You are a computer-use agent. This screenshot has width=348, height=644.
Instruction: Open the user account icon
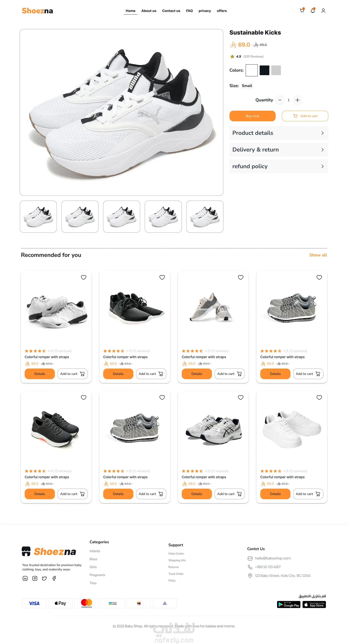[x=323, y=11]
